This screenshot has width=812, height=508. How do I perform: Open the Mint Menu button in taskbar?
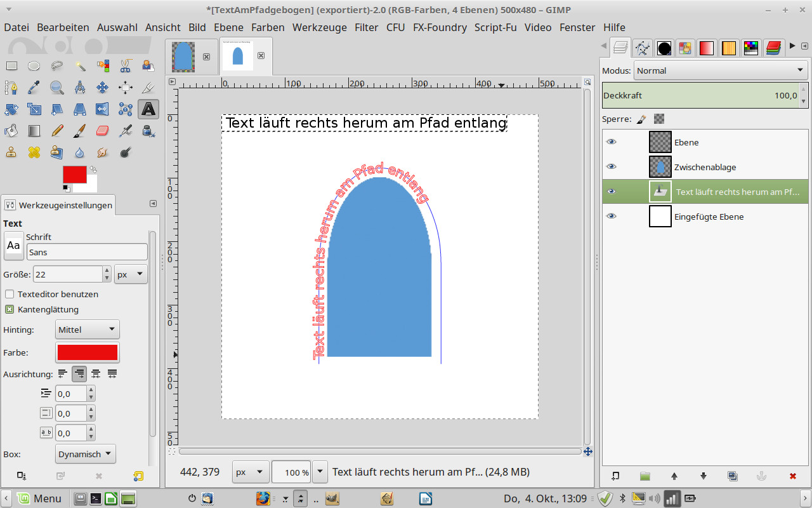pos(39,498)
